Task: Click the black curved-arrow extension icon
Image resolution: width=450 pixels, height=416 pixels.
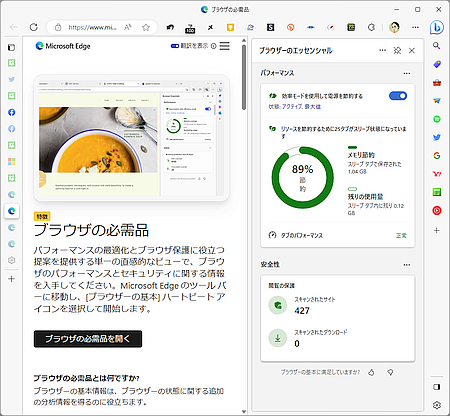Action: tap(170, 27)
